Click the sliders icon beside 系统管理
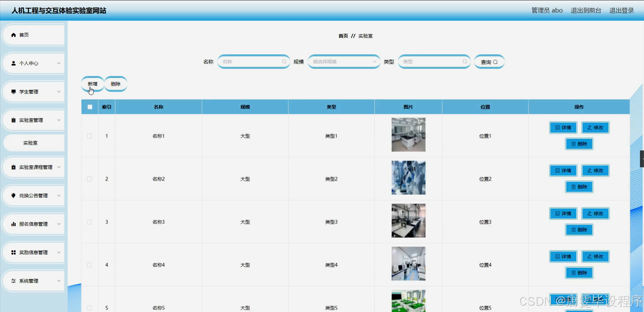Image resolution: width=644 pixels, height=312 pixels. tap(14, 281)
